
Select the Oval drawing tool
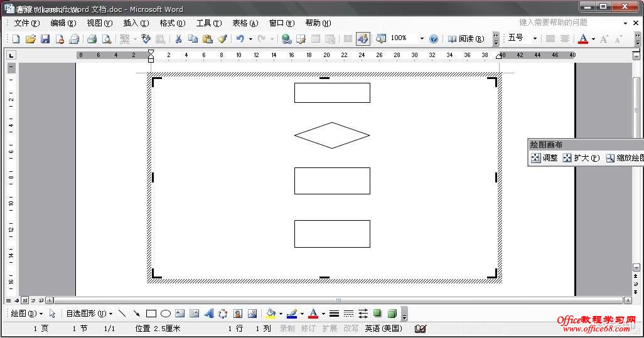coord(166,314)
